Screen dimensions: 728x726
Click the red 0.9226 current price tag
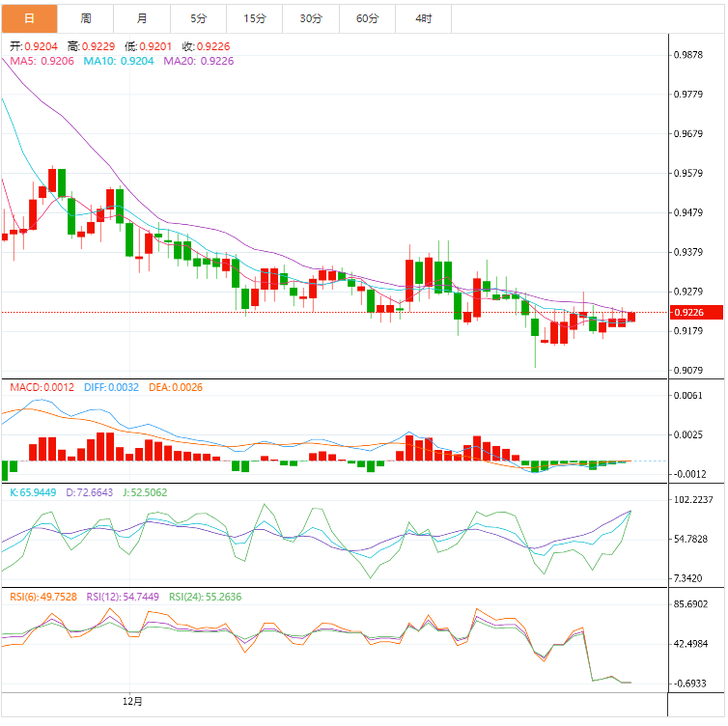tap(696, 313)
